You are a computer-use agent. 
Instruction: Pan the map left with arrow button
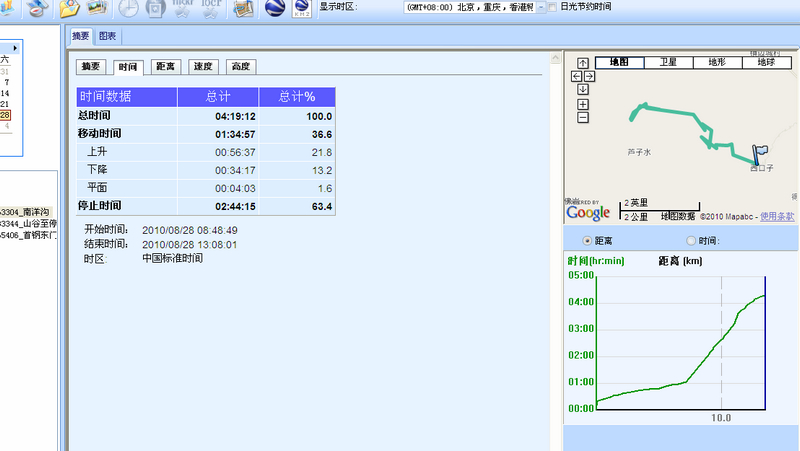[x=576, y=76]
